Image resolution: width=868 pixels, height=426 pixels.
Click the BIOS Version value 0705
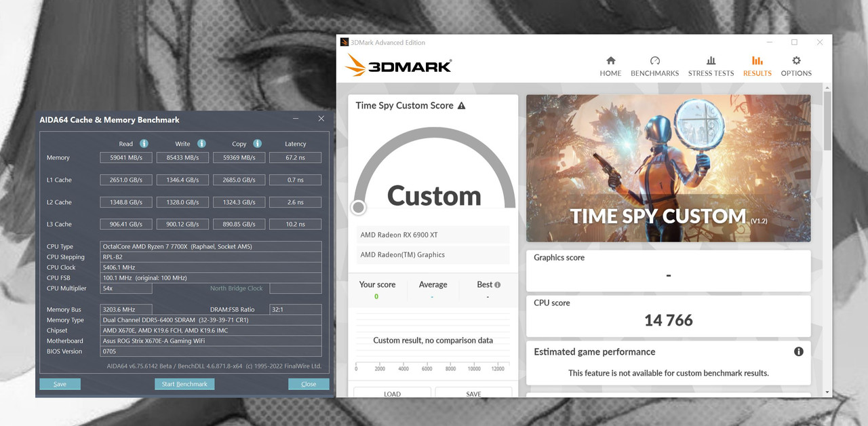[x=211, y=351]
